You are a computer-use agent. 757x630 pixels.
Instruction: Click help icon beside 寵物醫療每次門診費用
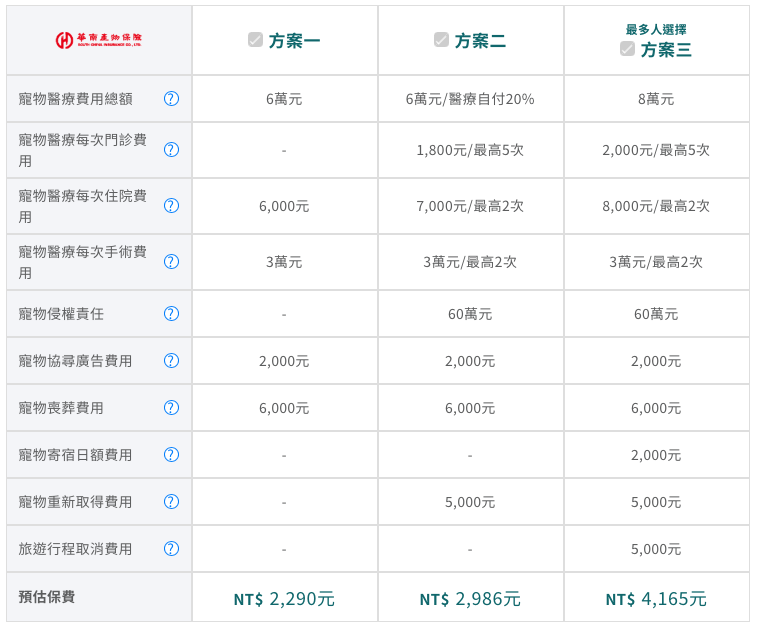(171, 150)
